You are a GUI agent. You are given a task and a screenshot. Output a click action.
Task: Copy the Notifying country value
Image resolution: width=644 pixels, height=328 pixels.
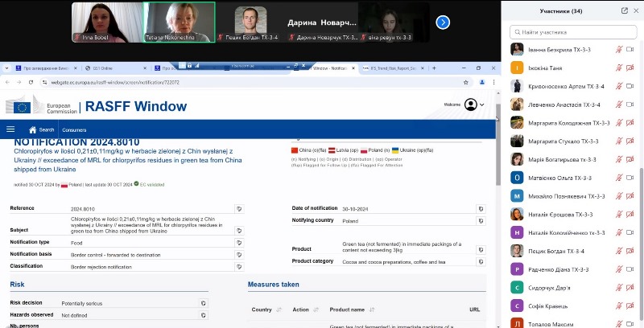pyautogui.click(x=481, y=220)
